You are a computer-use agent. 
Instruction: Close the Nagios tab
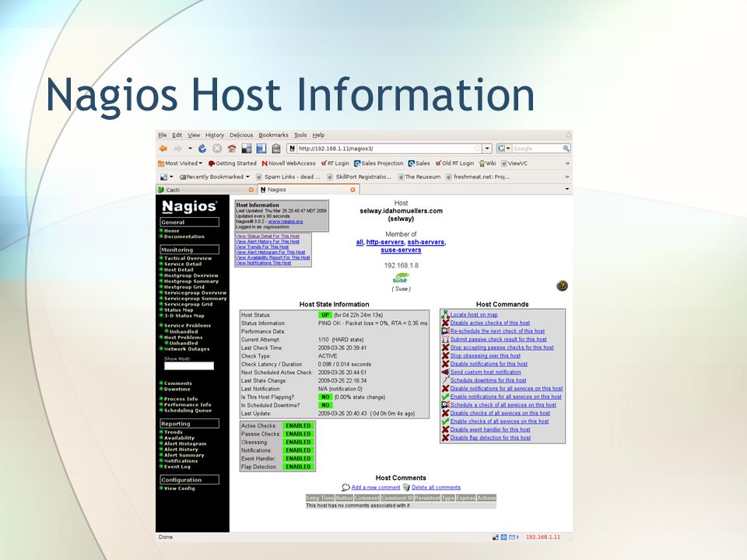pos(353,190)
